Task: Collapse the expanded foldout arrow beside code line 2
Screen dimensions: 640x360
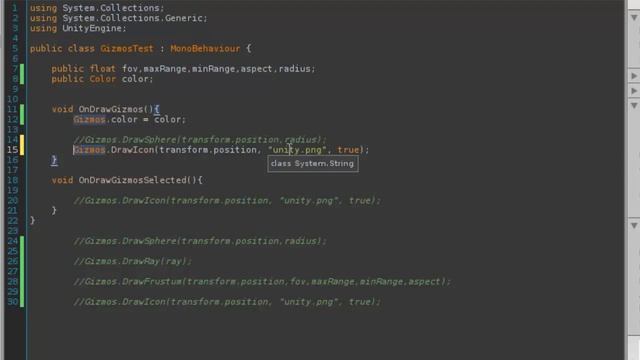Action: click(634, 18)
